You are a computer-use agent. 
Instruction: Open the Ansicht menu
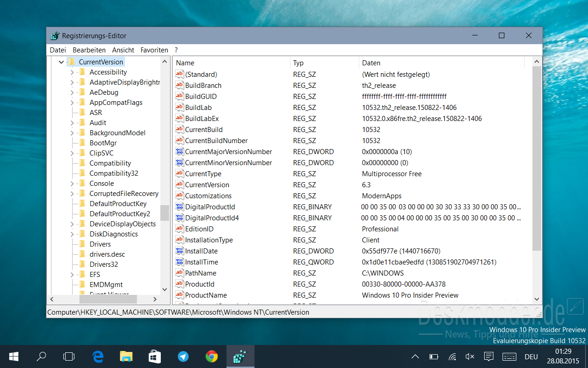[123, 50]
